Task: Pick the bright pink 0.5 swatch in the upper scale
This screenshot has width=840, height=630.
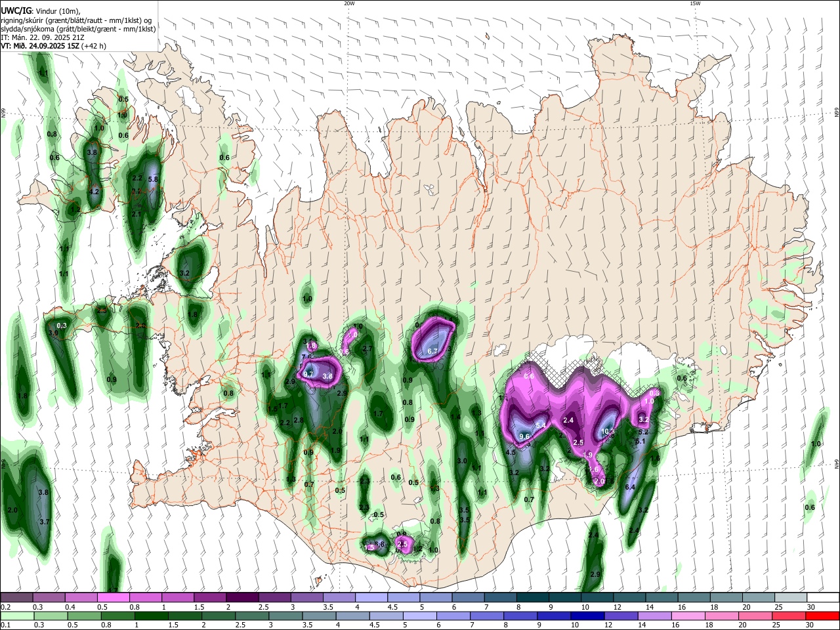Action: pos(113,597)
